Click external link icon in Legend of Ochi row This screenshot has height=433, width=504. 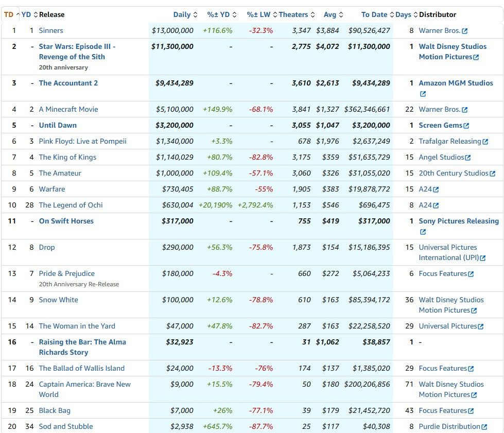(x=436, y=205)
